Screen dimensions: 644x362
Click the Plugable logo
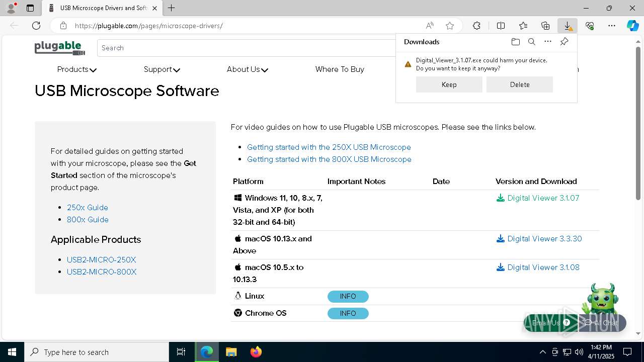[59, 48]
